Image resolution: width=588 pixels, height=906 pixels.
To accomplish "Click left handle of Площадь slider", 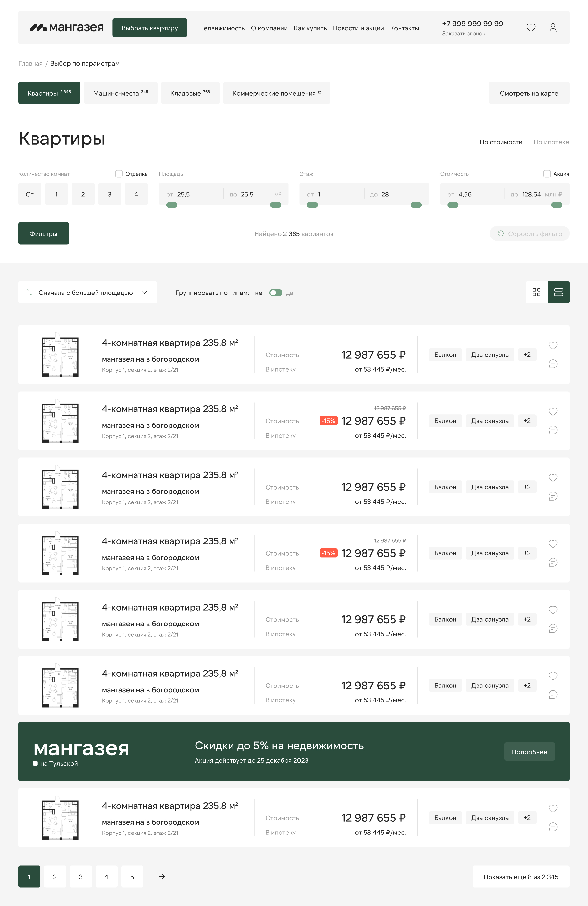I will tap(172, 205).
